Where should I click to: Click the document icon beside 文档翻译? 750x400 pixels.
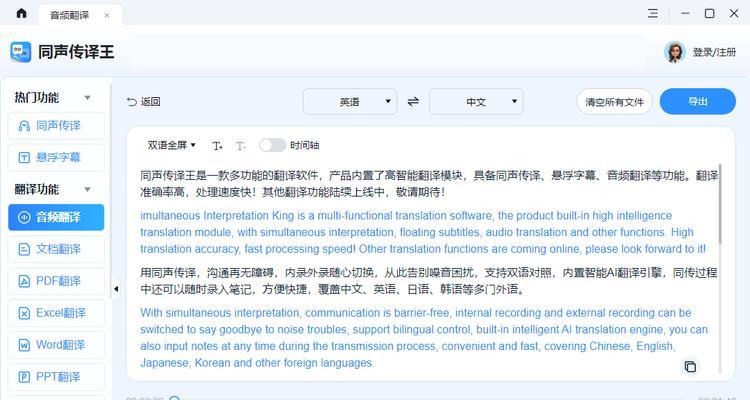24,249
